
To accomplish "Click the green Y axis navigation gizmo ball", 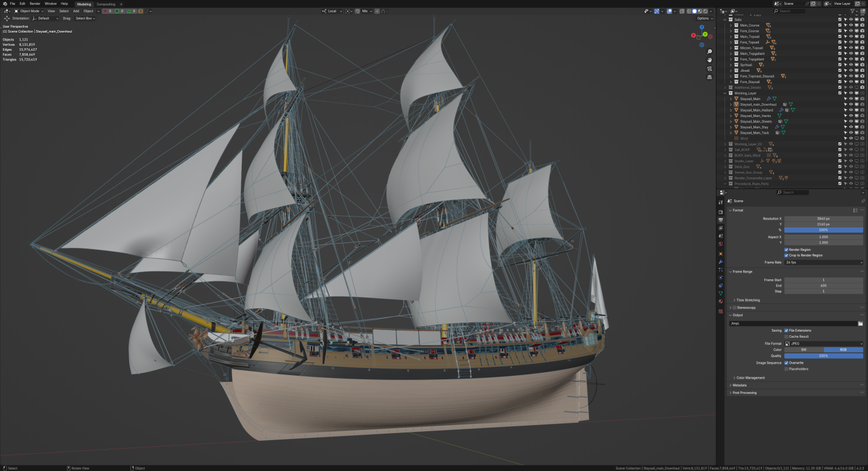I will pos(705,34).
